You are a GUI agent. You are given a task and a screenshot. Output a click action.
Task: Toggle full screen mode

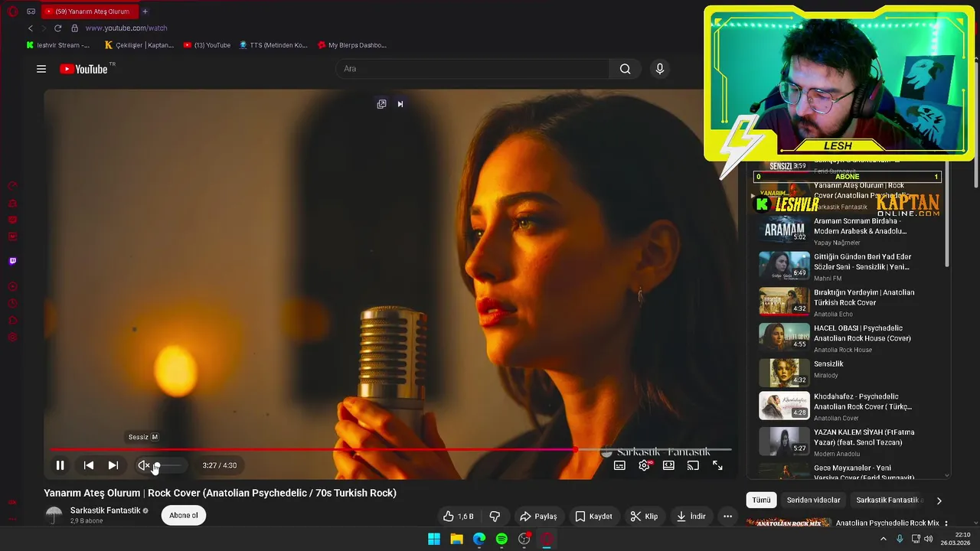(717, 465)
